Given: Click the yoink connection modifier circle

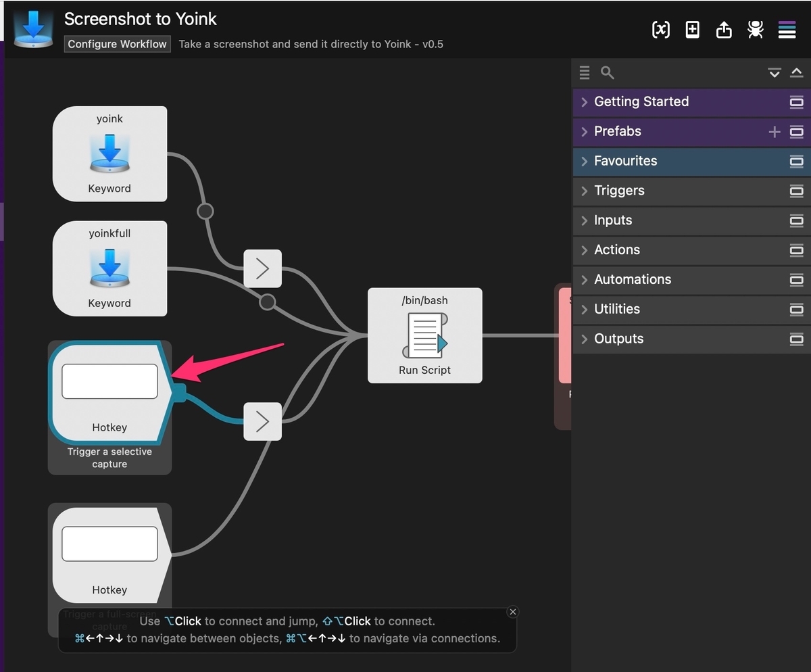Looking at the screenshot, I should (x=205, y=211).
